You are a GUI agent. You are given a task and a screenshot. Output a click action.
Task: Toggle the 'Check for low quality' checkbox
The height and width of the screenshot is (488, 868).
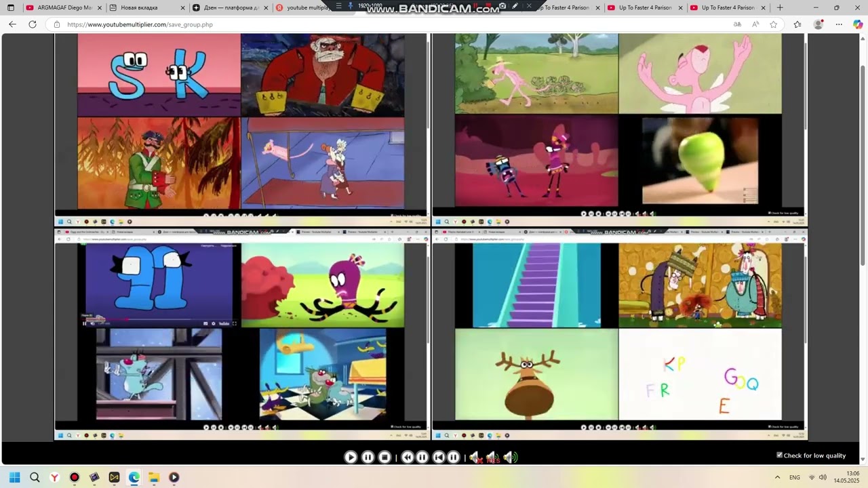779,455
